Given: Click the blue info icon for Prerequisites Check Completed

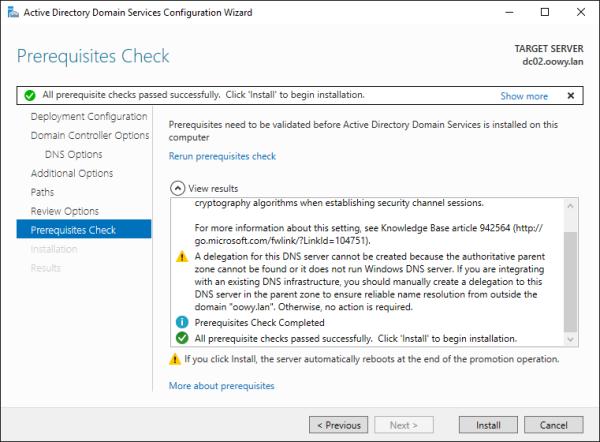Looking at the screenshot, I should (181, 323).
